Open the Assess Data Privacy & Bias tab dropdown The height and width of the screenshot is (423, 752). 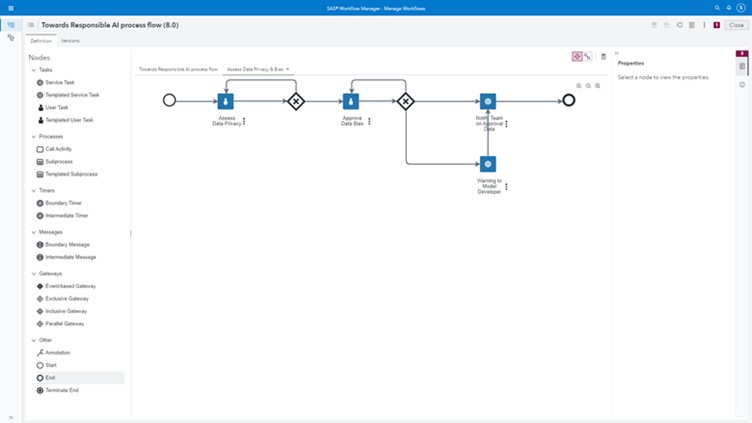[x=288, y=70]
